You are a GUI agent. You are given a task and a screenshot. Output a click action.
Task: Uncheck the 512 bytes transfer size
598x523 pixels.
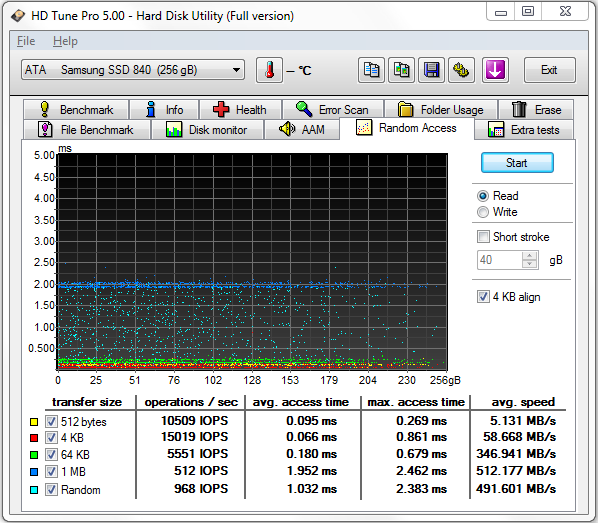[51, 422]
